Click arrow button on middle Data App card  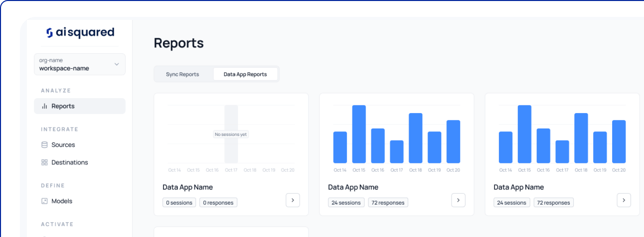[x=458, y=200]
